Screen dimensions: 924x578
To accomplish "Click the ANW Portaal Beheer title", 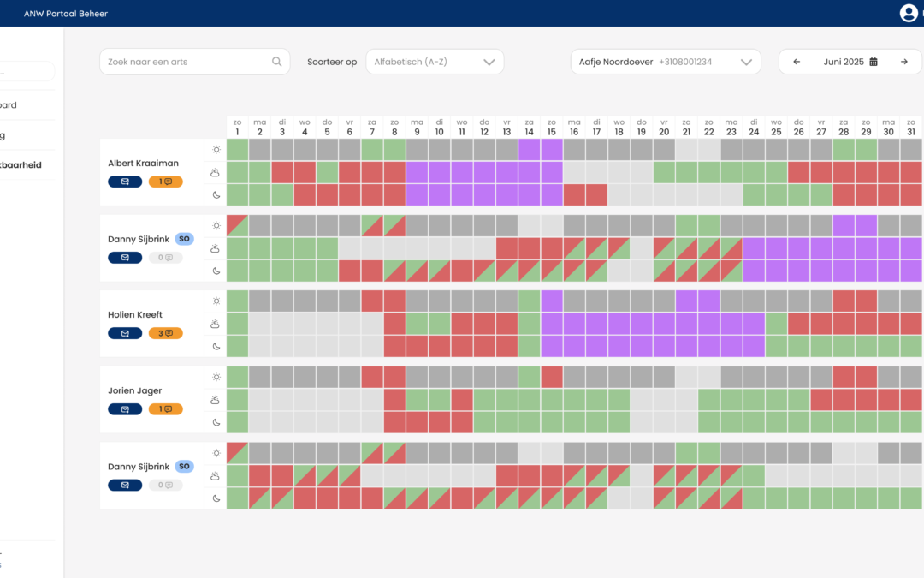I will pyautogui.click(x=66, y=14).
